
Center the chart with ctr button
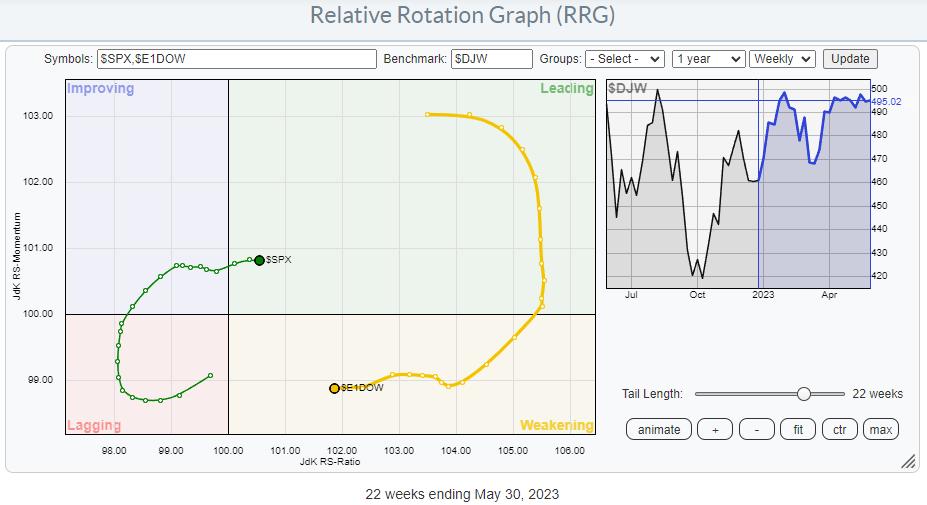click(x=840, y=429)
